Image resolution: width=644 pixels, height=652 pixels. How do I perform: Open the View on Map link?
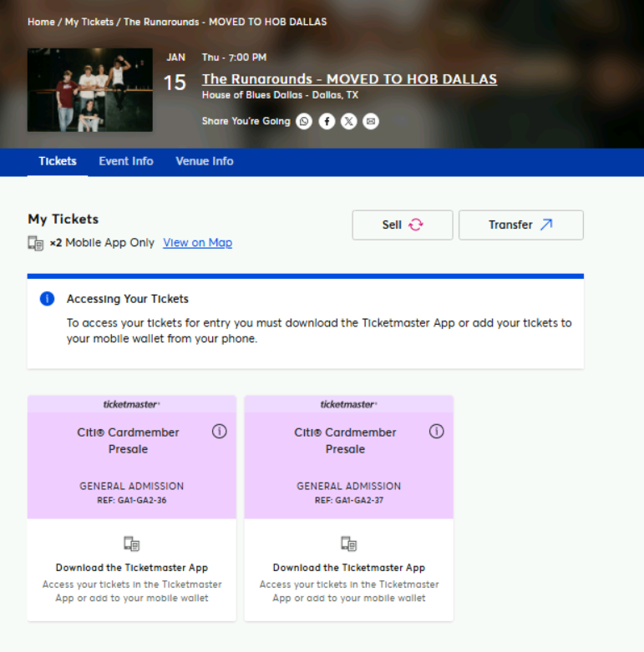point(198,242)
